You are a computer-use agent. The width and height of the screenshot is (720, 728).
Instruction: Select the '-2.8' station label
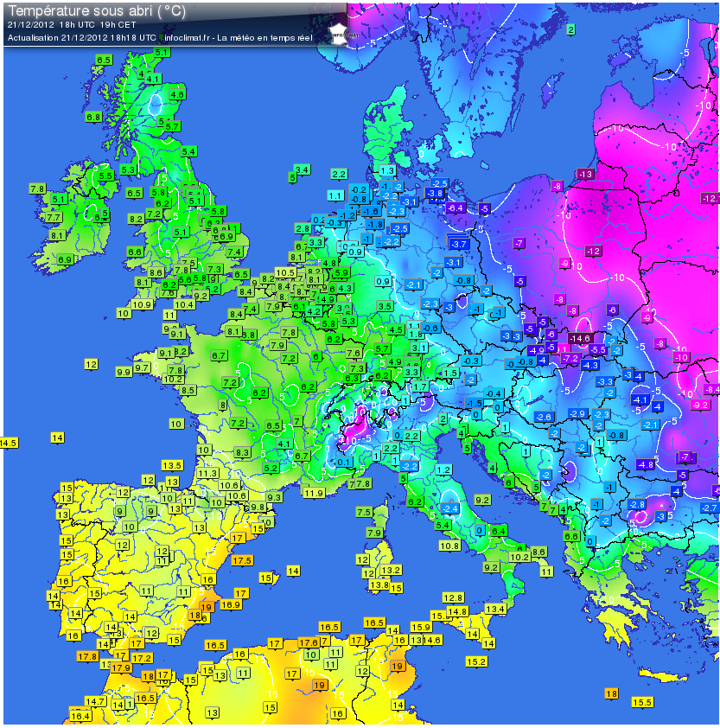(636, 504)
